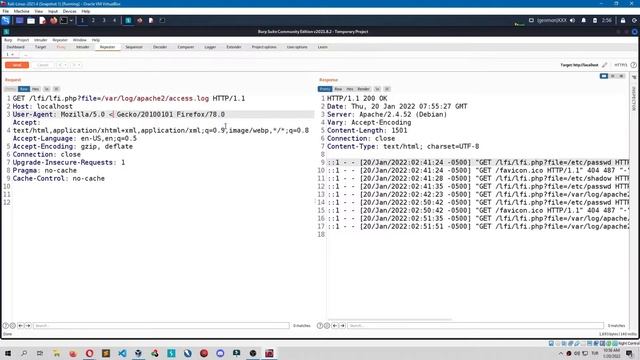
Task: Switch to Kali workspace 3
Action: click(104, 20)
